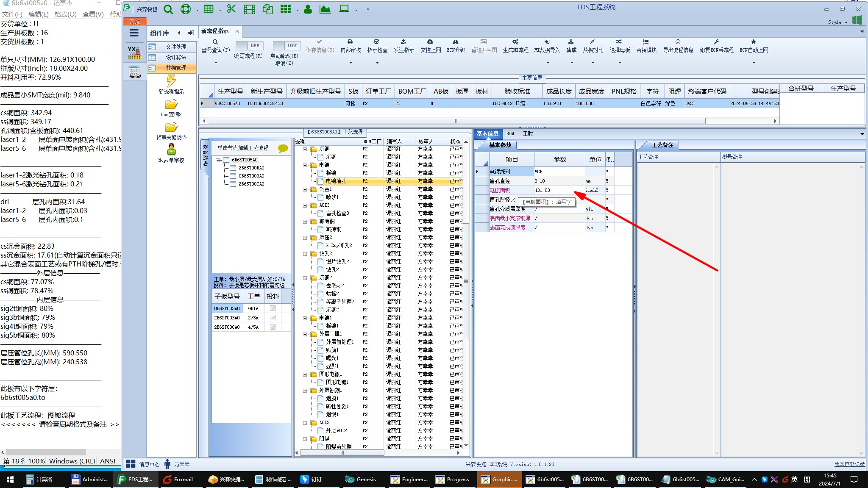The width and height of the screenshot is (868, 488).
Task: Collapse the 沉金1 tree folder
Action: click(x=305, y=189)
